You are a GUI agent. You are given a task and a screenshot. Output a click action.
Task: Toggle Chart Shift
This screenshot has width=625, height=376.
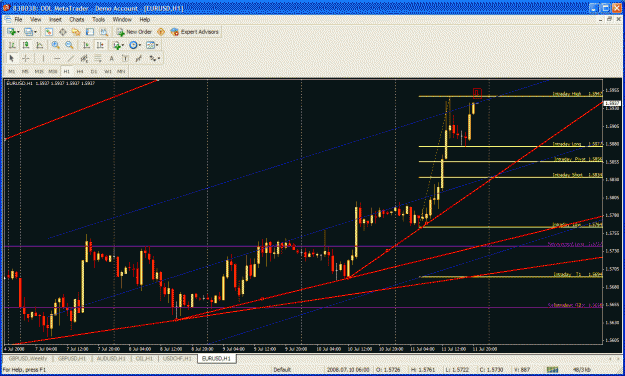tap(100, 45)
